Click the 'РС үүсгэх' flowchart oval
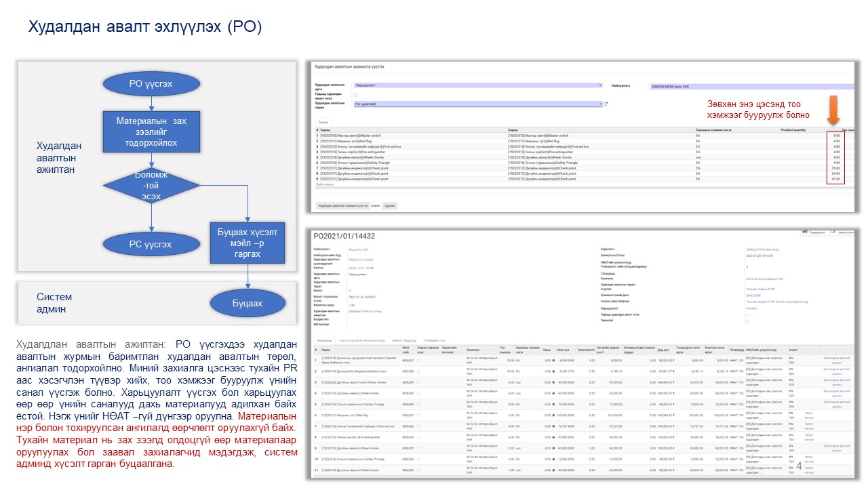The image size is (868, 488). [x=151, y=244]
